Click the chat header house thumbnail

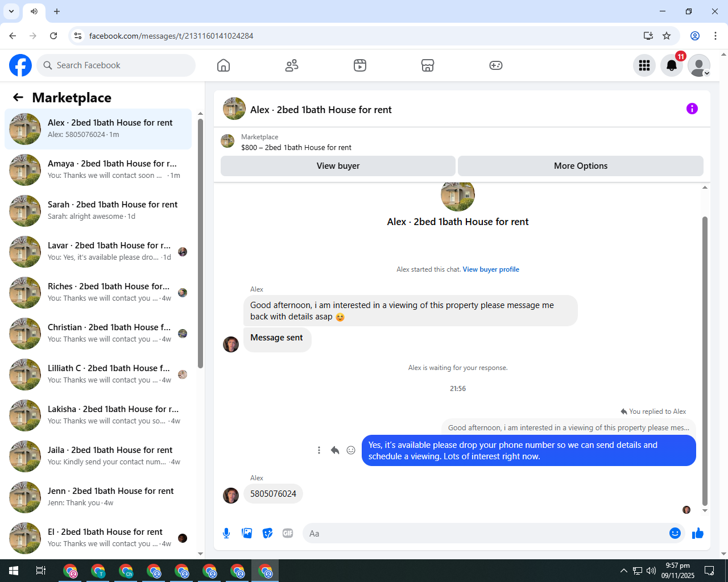(x=234, y=109)
